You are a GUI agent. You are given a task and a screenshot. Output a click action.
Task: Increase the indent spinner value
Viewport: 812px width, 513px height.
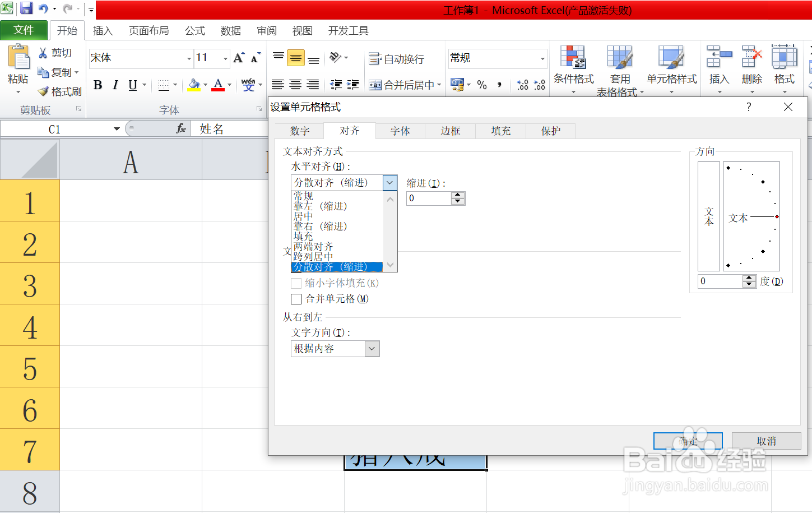tap(458, 195)
